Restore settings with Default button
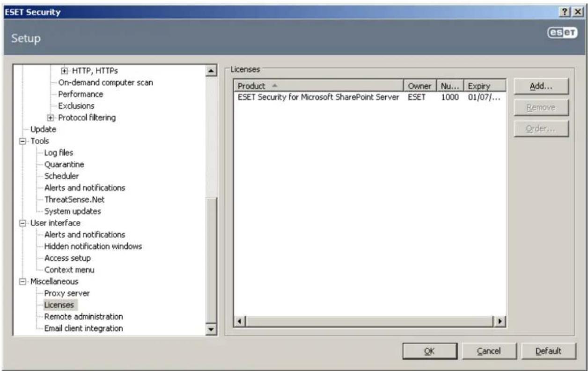Screen dimensions: 588x371 click(x=548, y=351)
